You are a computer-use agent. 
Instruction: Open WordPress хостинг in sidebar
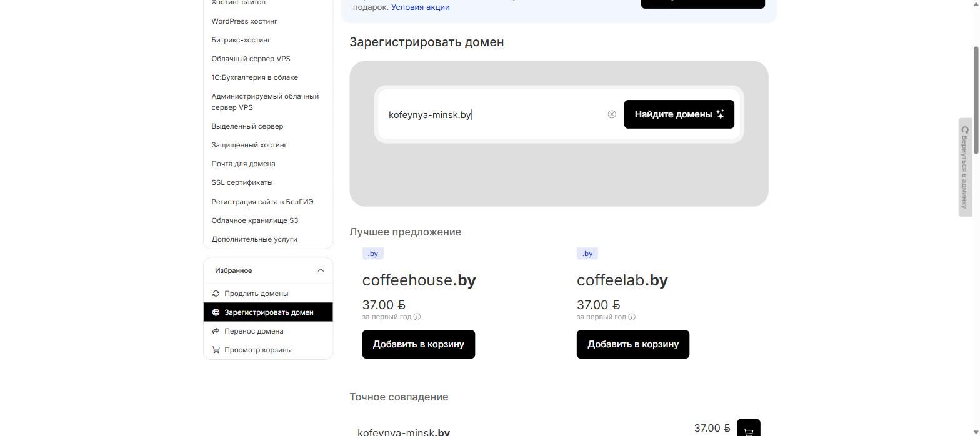pyautogui.click(x=244, y=21)
